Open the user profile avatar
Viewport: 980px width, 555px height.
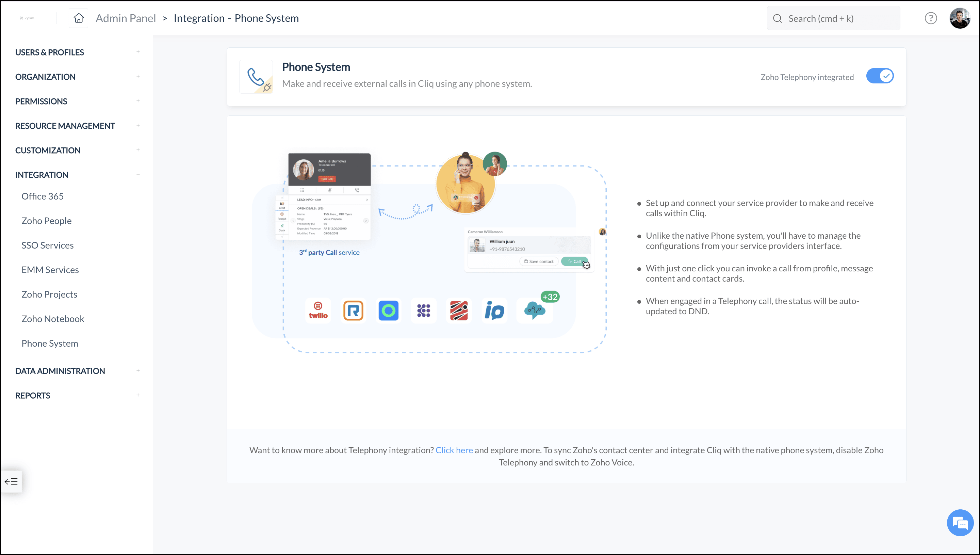pos(960,18)
